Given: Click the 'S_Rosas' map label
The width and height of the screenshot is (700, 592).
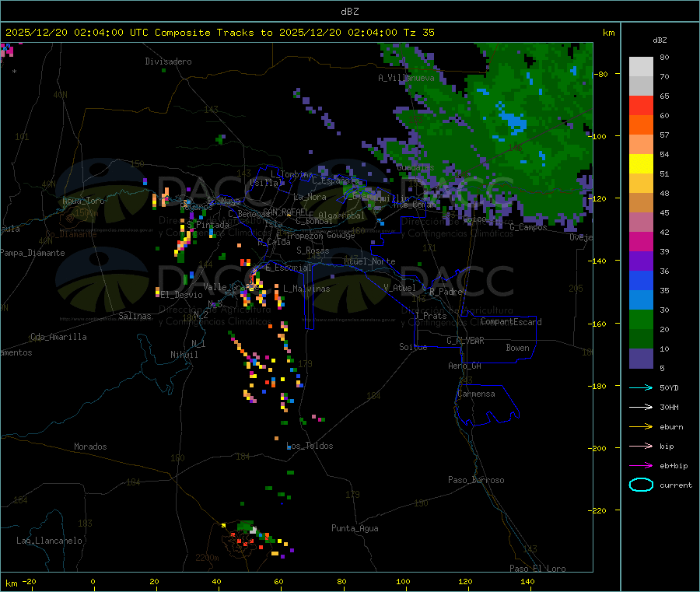Looking at the screenshot, I should coord(313,250).
